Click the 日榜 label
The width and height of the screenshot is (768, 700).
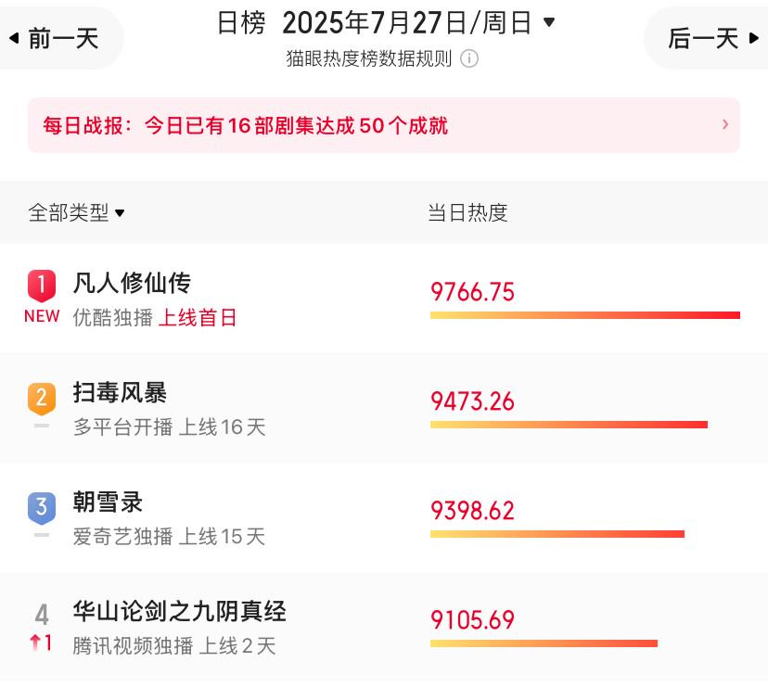[241, 23]
